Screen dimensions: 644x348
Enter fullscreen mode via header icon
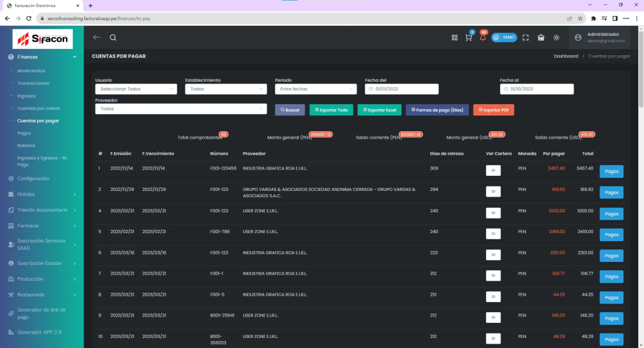coord(526,38)
